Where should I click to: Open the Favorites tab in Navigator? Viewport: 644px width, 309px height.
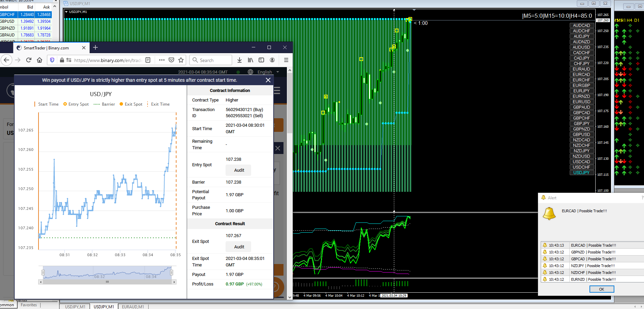(29, 305)
